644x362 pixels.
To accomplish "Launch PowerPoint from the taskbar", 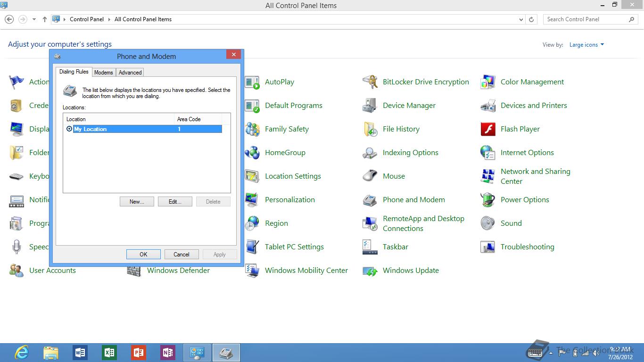I will click(x=139, y=353).
